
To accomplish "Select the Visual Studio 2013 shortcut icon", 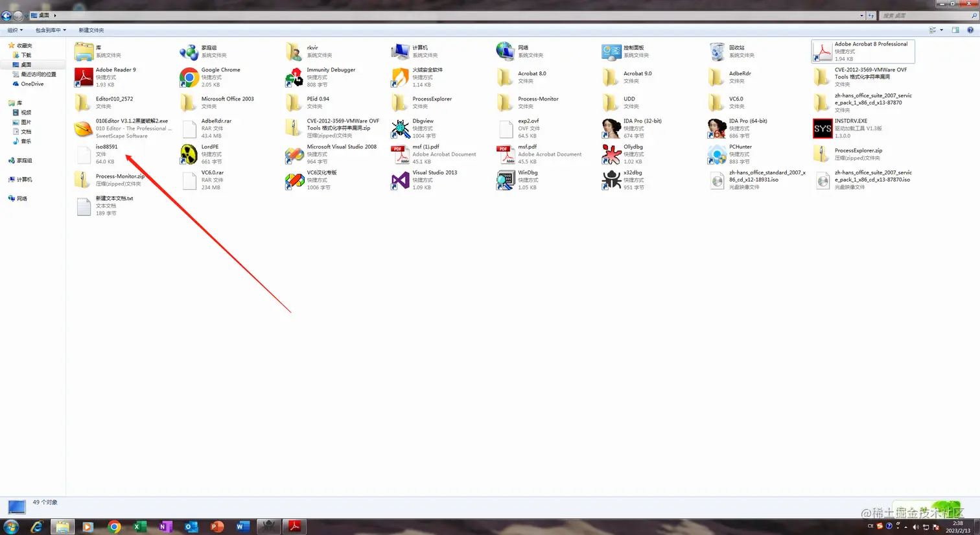I will click(401, 180).
